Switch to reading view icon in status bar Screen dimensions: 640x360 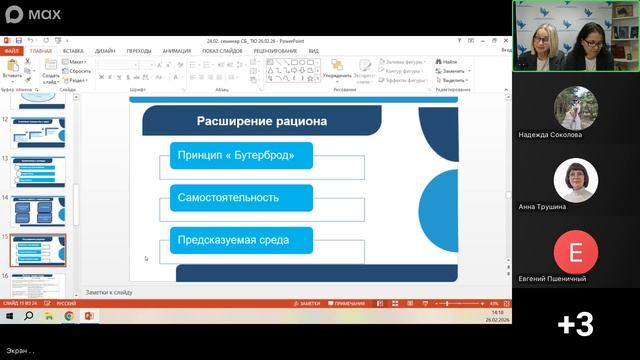pos(410,304)
